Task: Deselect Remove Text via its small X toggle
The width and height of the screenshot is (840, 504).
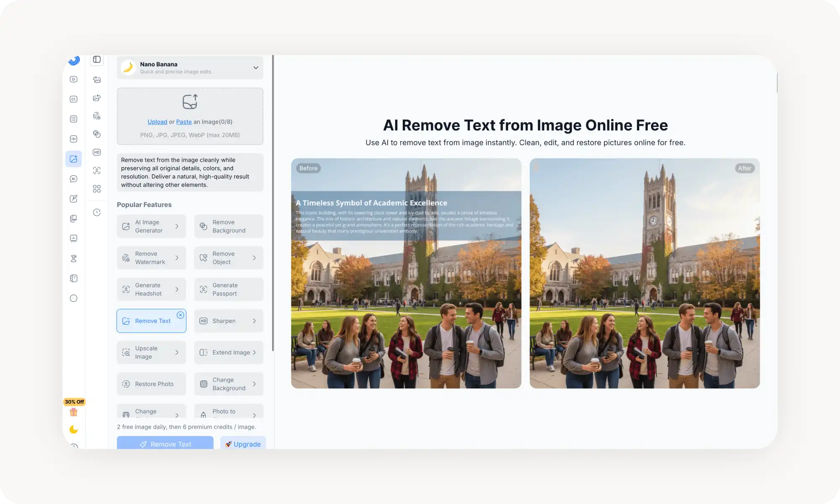Action: 180,315
